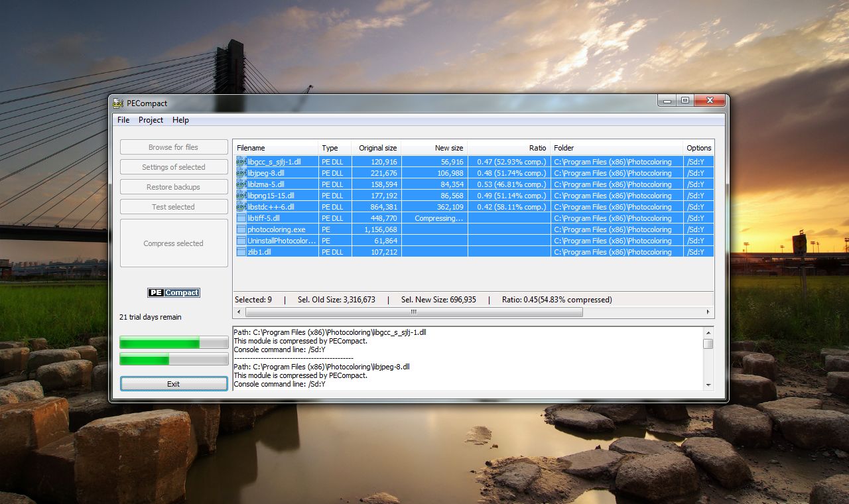Sort by Ratio column header
849x504 pixels.
[509, 148]
